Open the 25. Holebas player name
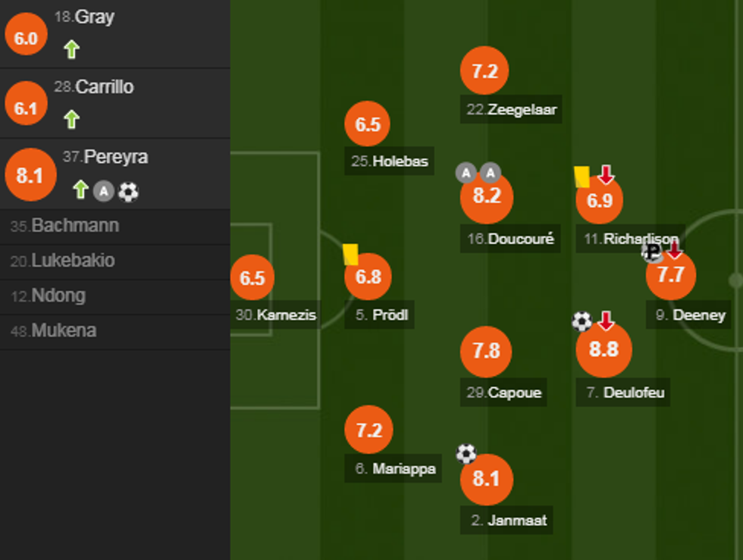Viewport: 743px width, 560px height. (390, 161)
